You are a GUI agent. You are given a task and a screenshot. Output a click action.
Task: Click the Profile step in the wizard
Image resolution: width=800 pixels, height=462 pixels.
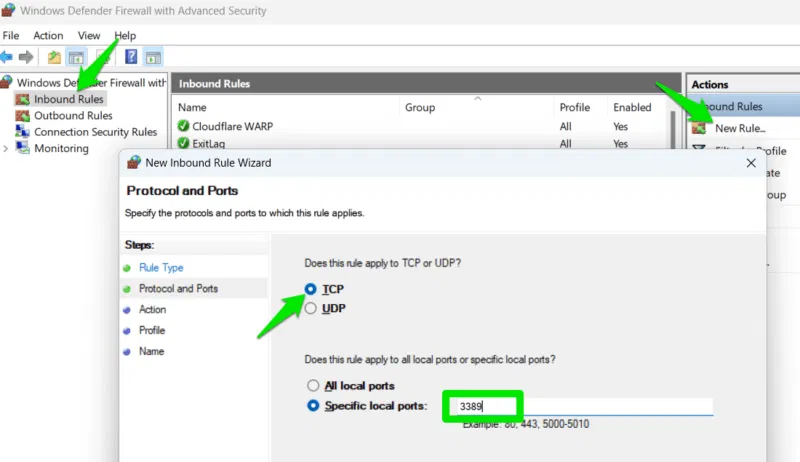click(152, 330)
